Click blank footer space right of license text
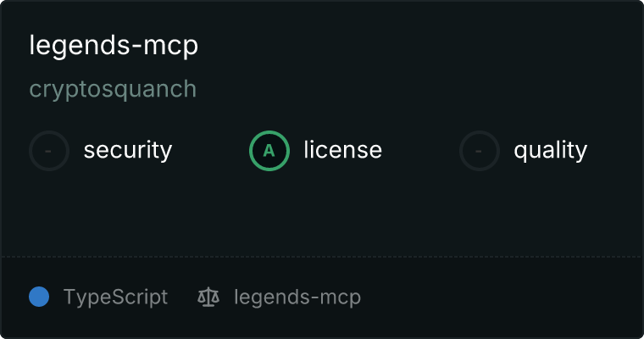Image resolution: width=644 pixels, height=339 pixels. [501, 297]
